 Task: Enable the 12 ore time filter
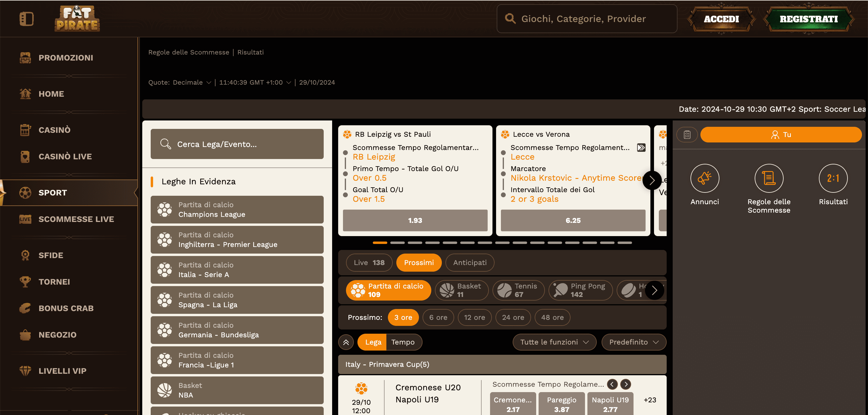[474, 317]
